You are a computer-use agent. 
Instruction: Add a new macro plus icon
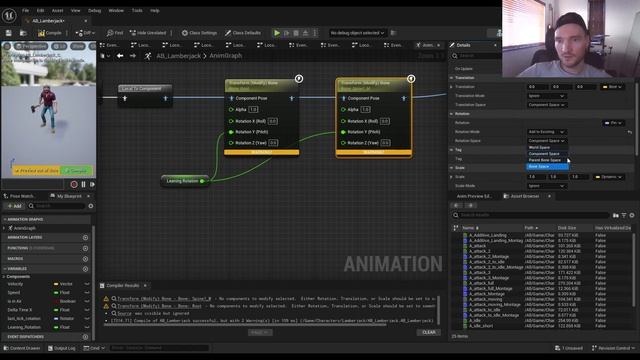[x=85, y=259]
